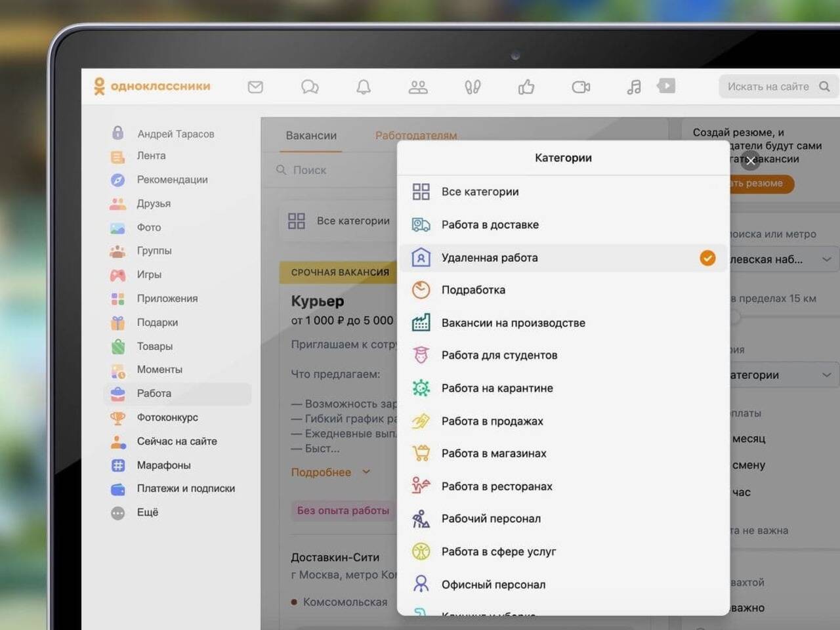
Task: Click the orange create resume button
Action: click(761, 184)
